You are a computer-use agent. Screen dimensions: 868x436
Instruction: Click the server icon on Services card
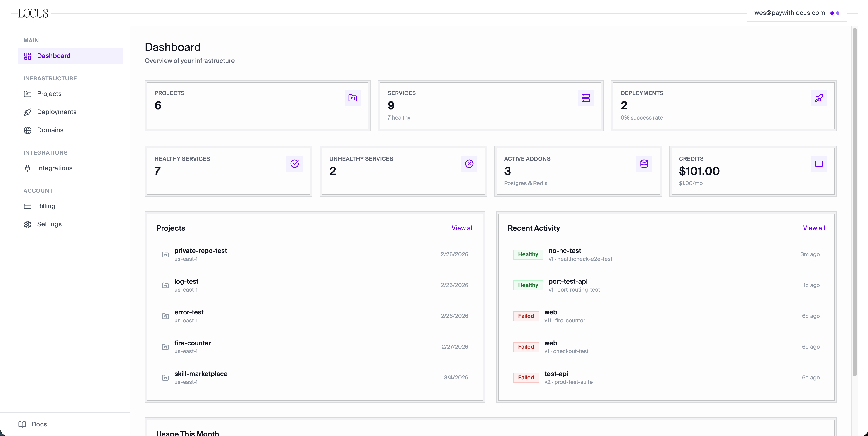586,98
